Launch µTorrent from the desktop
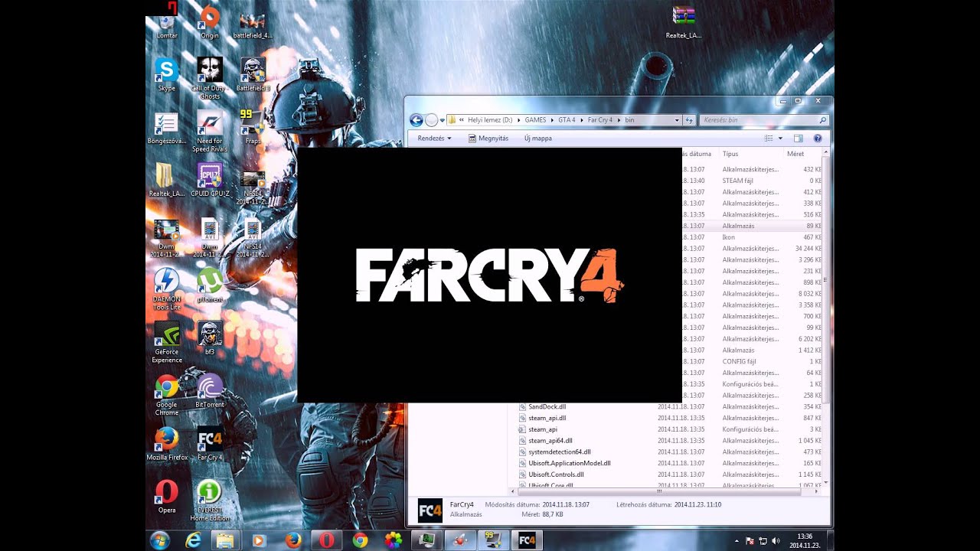This screenshot has width=980, height=551. tap(210, 284)
